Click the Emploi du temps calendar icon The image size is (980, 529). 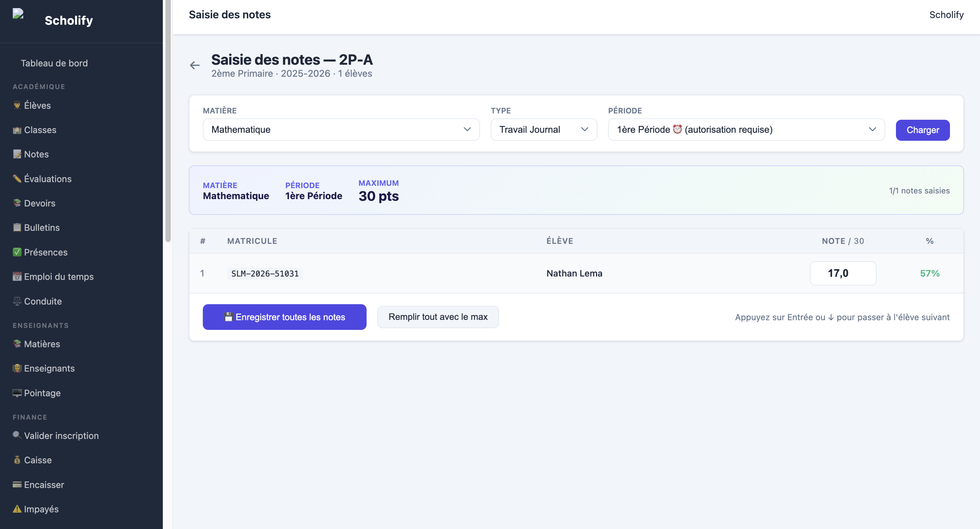click(17, 277)
